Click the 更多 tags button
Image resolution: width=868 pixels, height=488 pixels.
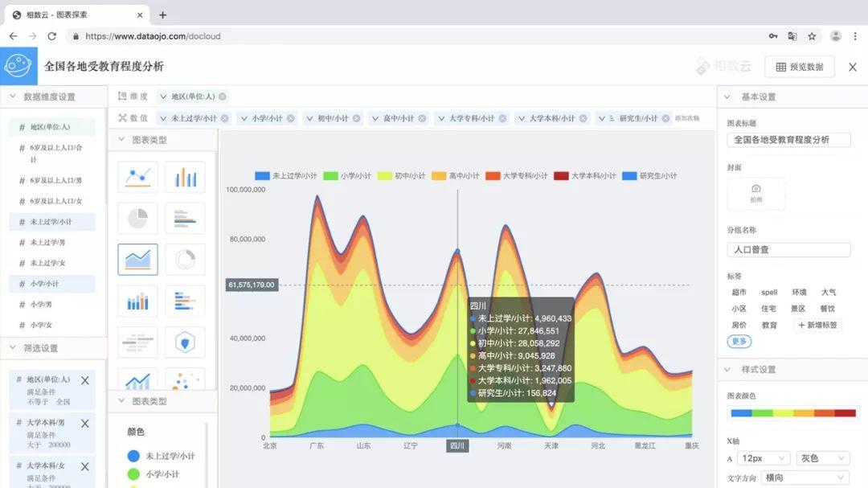pyautogui.click(x=739, y=341)
